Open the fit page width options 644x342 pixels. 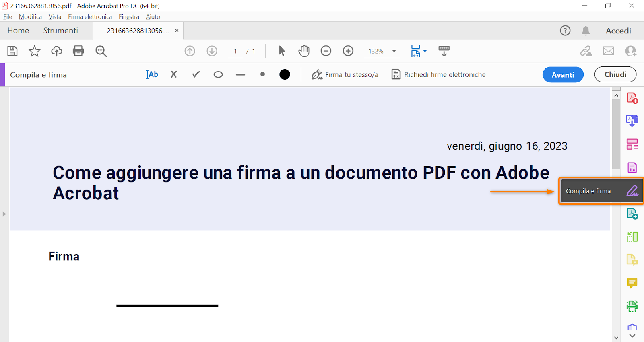(419, 51)
